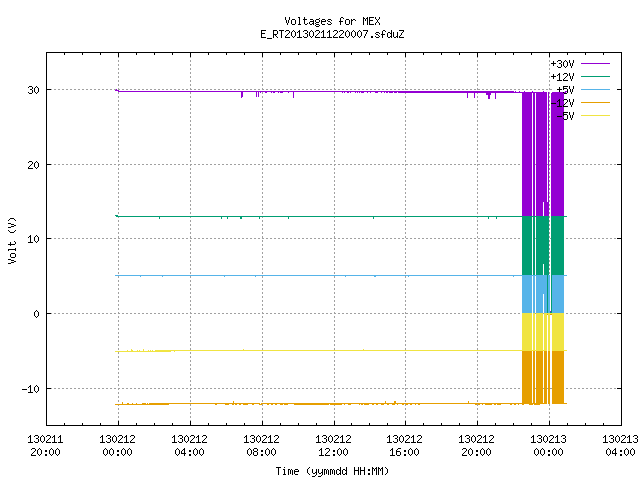The height and width of the screenshot is (480, 640).
Task: Pick the yellow line sample beside '-5V'
Action: 596,116
